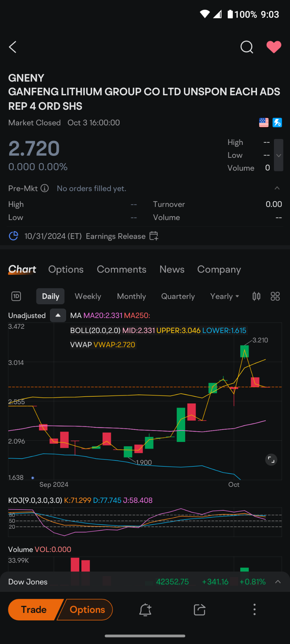Select the Weekly timeframe
This screenshot has width=290, height=644.
(88, 296)
